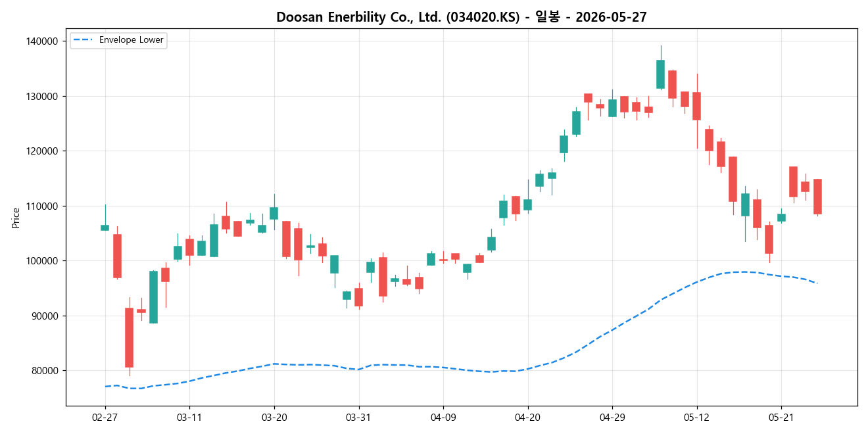Viewport: 868px width, 434px height.
Task: Click the 80000 y-axis tick label
Action: (45, 371)
